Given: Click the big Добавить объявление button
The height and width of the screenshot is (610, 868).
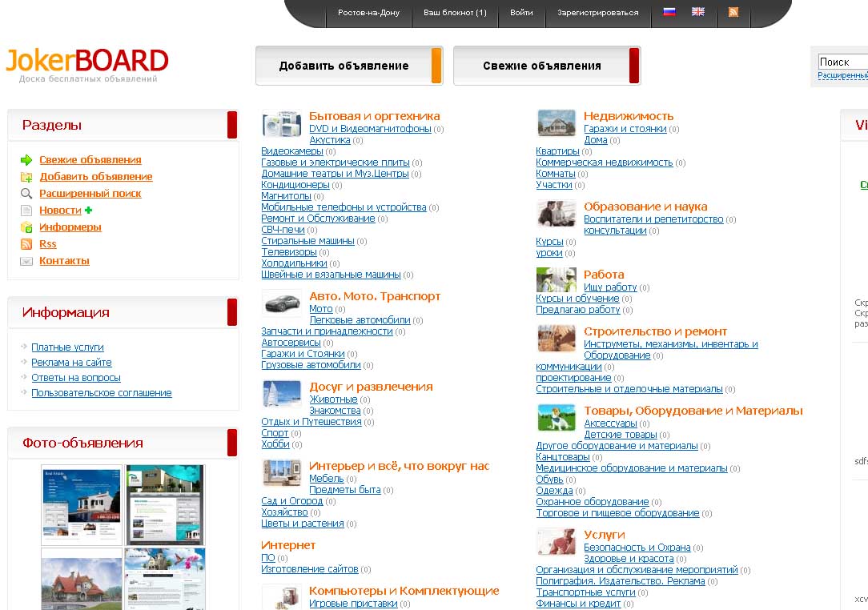Looking at the screenshot, I should click(349, 66).
